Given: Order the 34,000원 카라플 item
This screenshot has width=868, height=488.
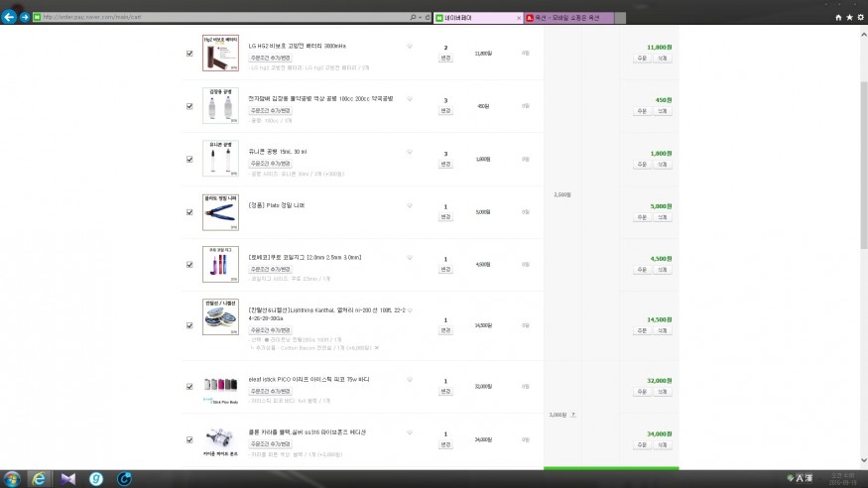Looking at the screenshot, I should (x=642, y=444).
